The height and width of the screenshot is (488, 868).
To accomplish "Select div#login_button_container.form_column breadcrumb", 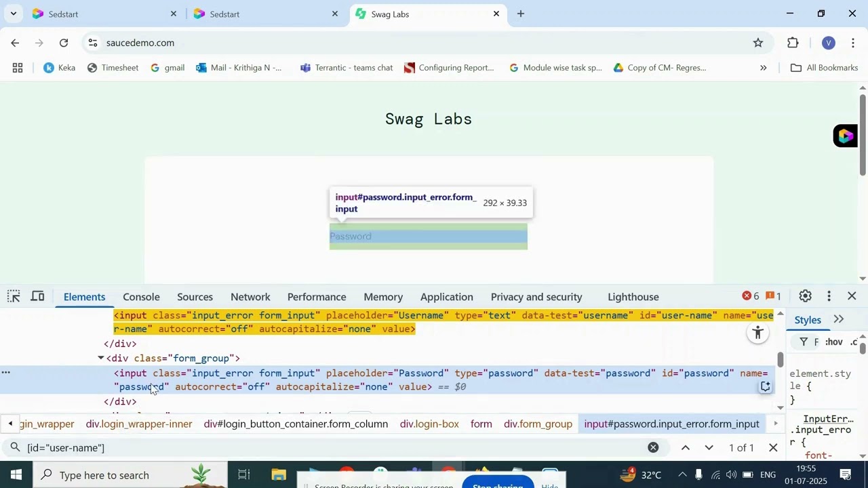I will click(296, 424).
